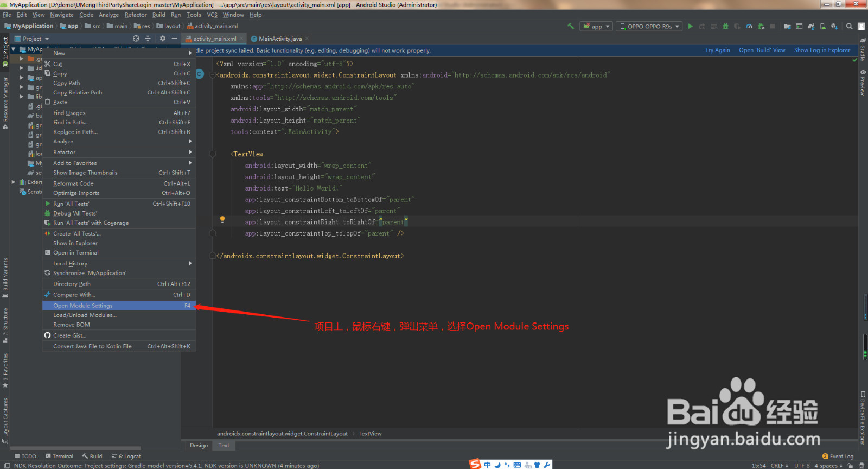Start debugging with the green bug icon

[725, 26]
